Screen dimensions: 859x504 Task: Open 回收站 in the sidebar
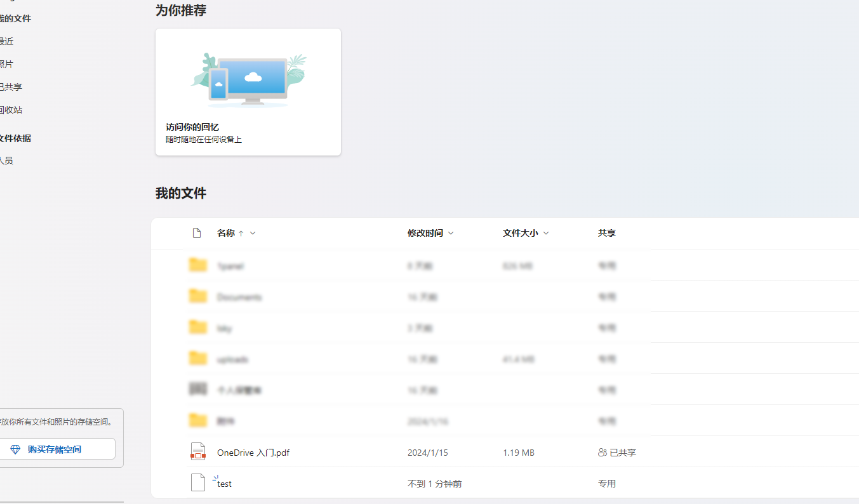(11, 110)
